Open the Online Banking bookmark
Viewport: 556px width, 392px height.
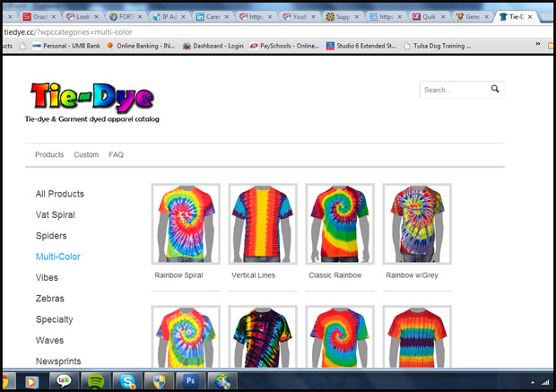pos(141,46)
